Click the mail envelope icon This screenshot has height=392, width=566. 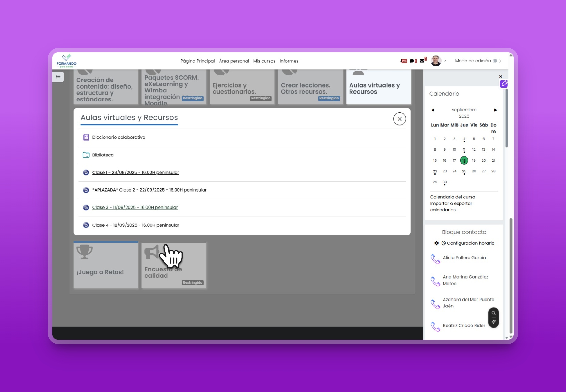[x=422, y=61]
